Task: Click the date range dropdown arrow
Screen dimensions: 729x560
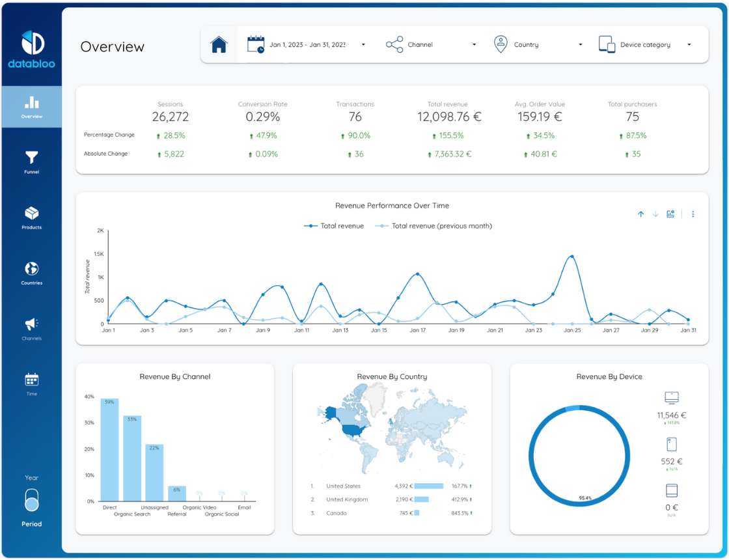Action: click(364, 45)
